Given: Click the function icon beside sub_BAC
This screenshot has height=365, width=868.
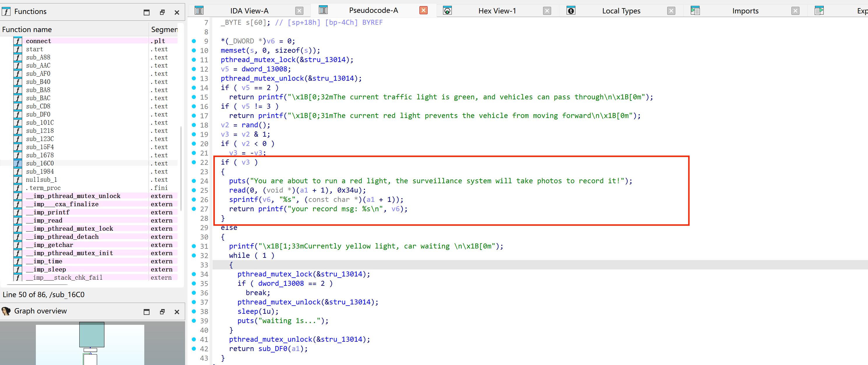Looking at the screenshot, I should point(17,98).
